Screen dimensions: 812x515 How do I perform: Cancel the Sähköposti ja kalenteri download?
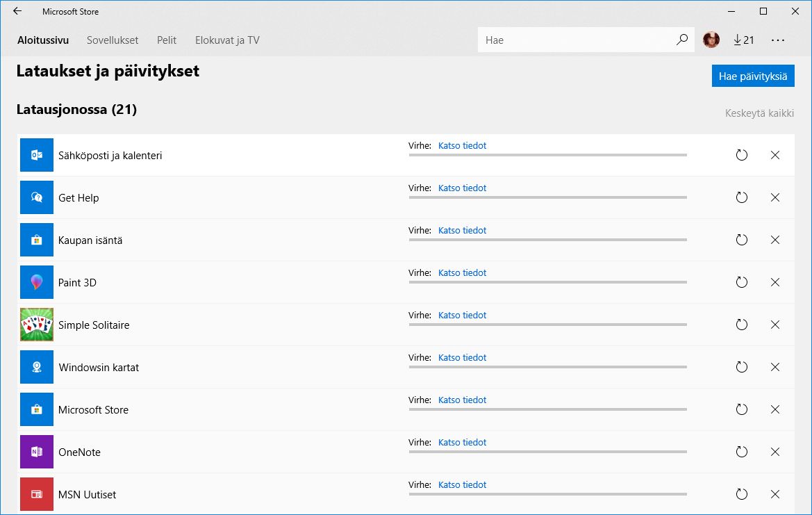pyautogui.click(x=775, y=155)
